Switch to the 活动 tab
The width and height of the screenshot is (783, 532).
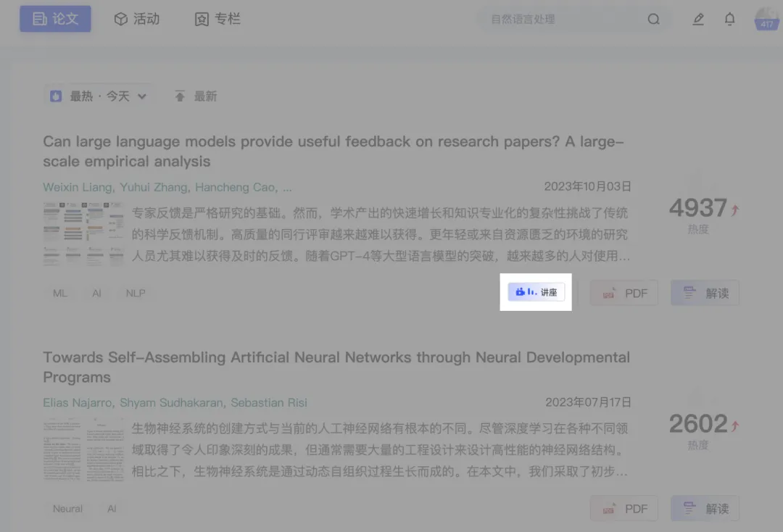pyautogui.click(x=137, y=19)
